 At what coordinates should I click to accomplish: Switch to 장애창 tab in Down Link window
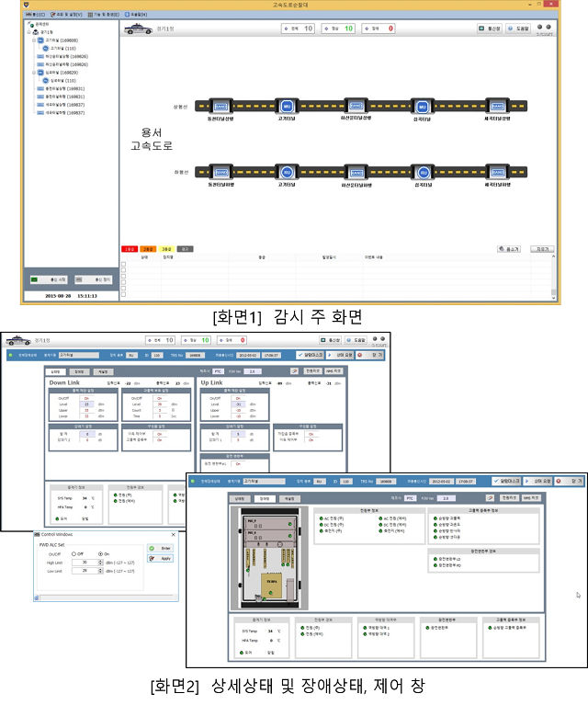[79, 372]
